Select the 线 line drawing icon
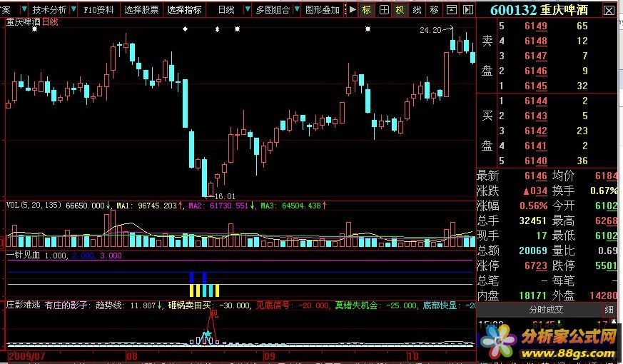 417,9
